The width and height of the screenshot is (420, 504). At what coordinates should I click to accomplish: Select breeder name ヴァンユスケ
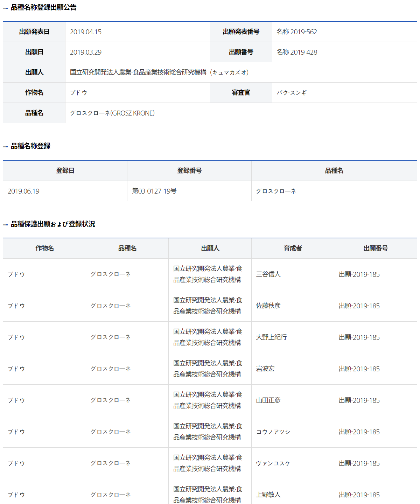[x=273, y=463]
